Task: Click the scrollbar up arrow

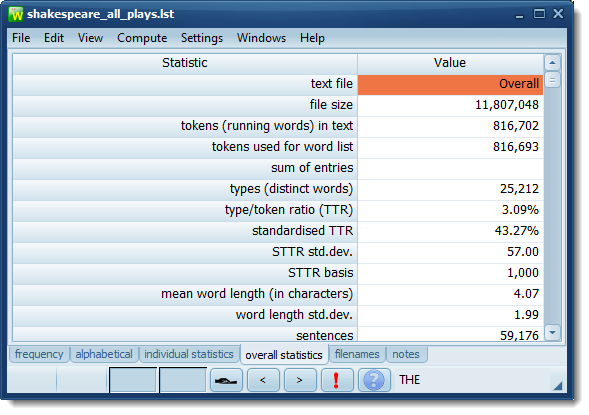Action: 553,63
